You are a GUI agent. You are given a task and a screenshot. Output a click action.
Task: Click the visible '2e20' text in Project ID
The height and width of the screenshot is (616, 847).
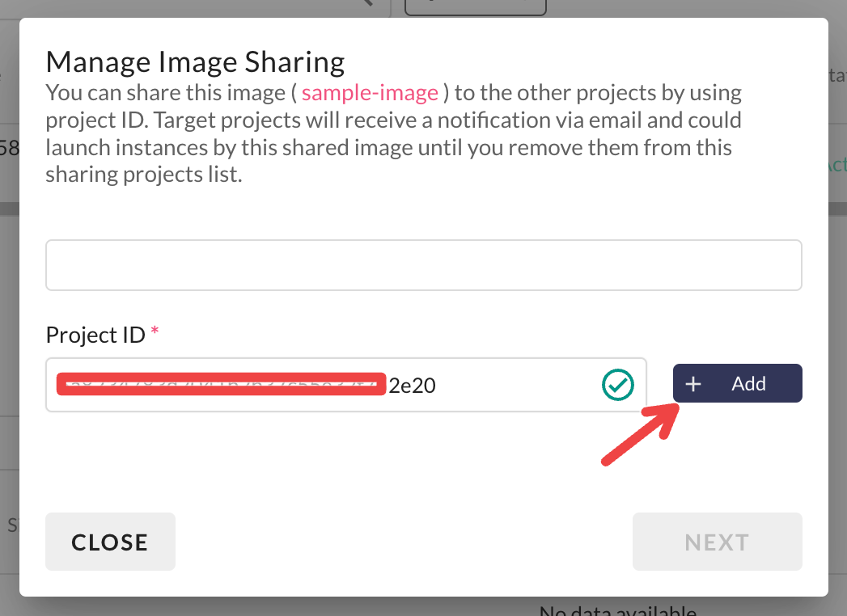tap(412, 386)
